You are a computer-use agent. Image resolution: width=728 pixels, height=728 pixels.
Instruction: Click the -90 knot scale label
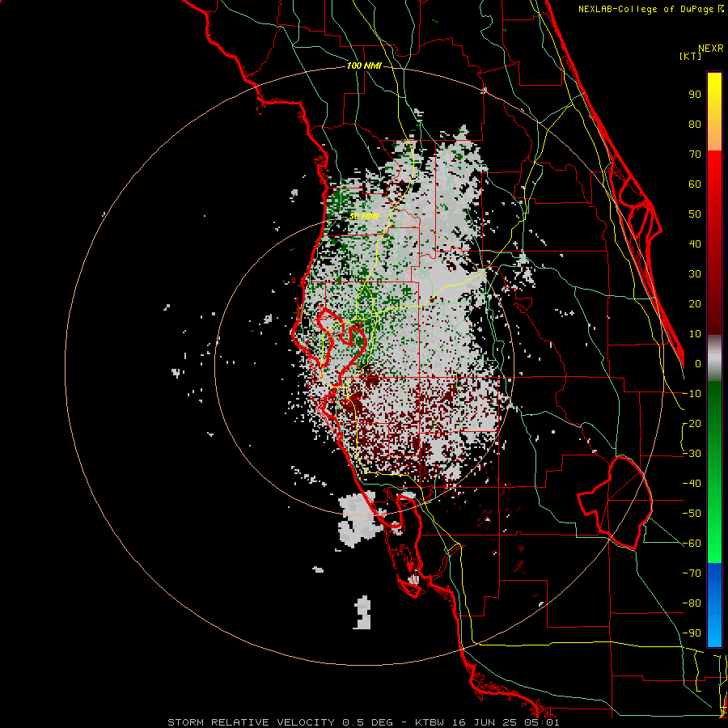pos(692,633)
